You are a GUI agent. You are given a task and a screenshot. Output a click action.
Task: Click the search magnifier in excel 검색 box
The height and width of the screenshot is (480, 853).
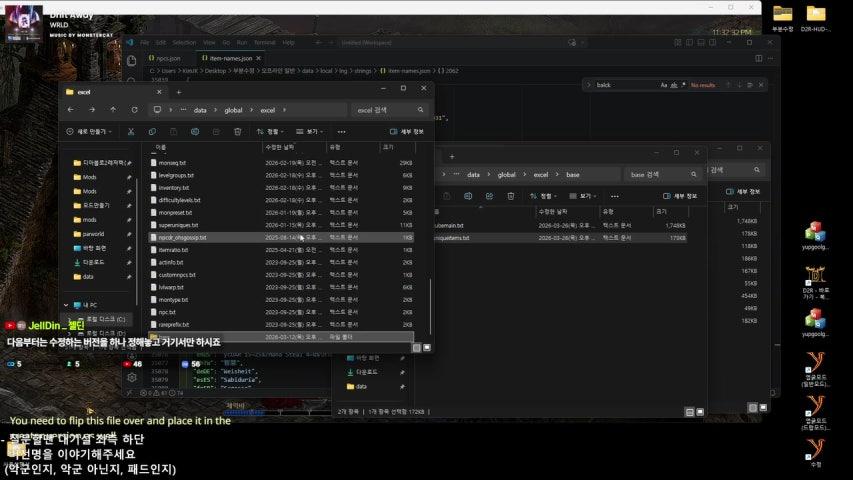pos(421,110)
